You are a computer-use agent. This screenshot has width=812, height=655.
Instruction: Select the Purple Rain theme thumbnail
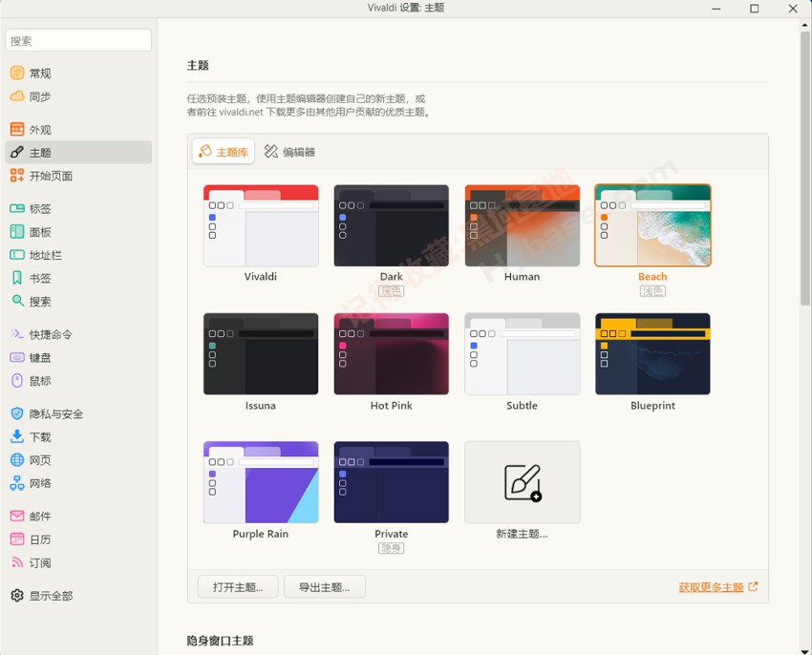click(x=261, y=482)
